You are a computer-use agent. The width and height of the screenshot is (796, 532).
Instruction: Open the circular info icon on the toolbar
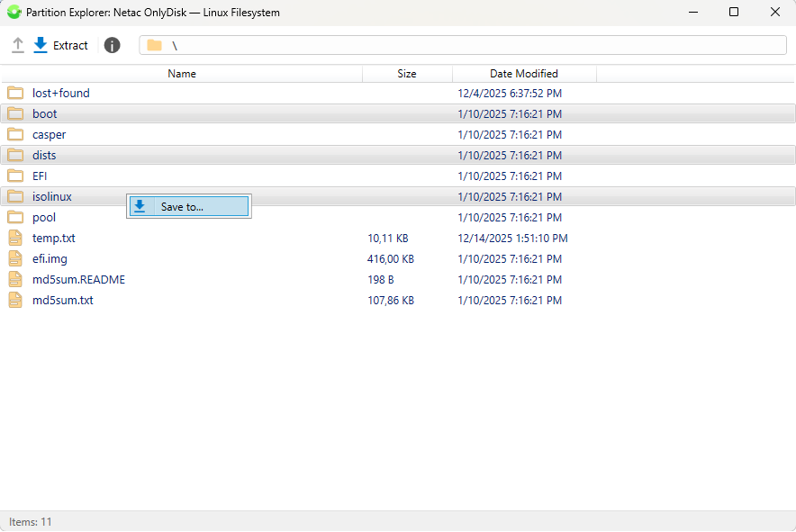click(x=111, y=44)
